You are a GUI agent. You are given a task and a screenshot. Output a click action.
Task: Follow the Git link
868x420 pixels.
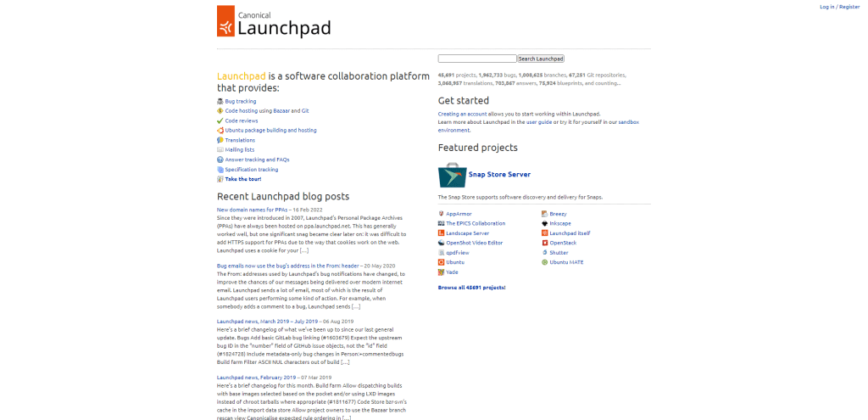point(304,111)
